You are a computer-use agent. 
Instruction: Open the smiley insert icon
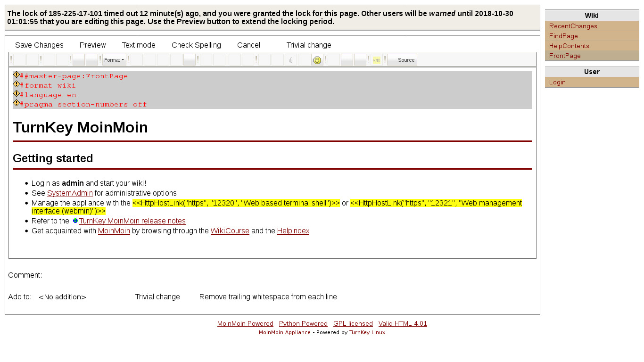tap(317, 60)
